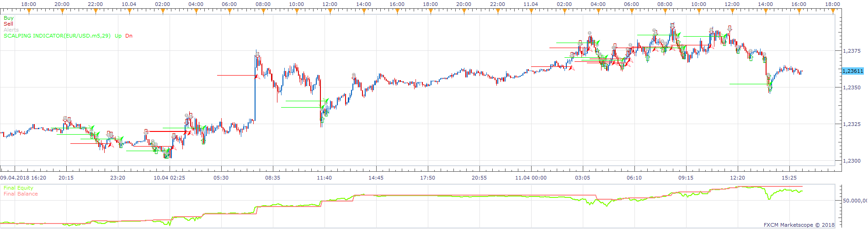Click the 15:25 bottom axis label

coord(789,178)
